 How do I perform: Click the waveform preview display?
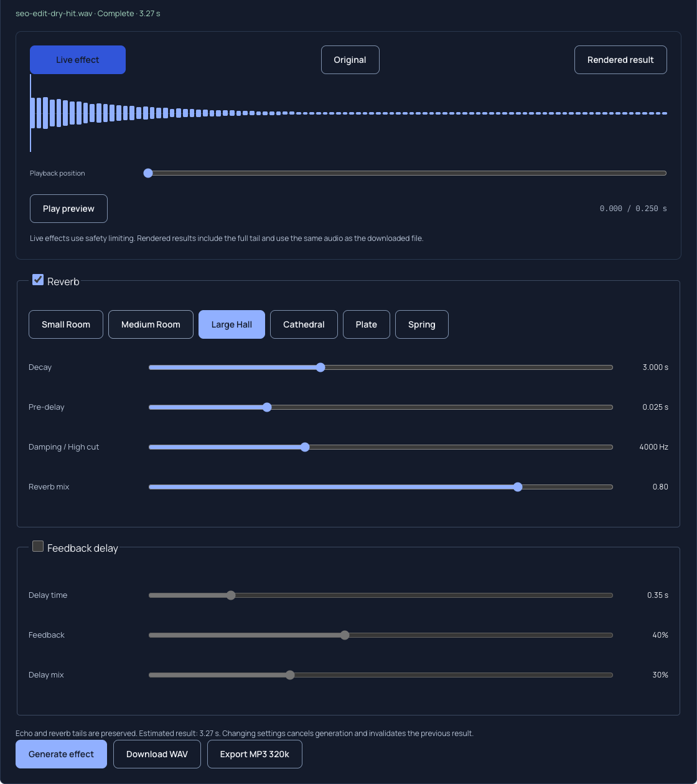tap(348, 113)
